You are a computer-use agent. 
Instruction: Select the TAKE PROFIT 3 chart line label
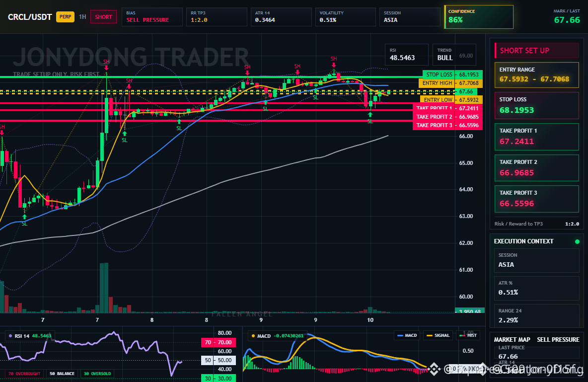[434, 125]
